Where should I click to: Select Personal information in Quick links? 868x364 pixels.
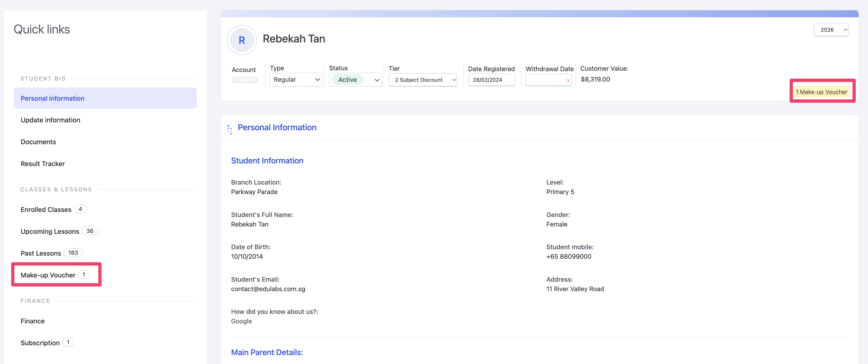pos(105,98)
